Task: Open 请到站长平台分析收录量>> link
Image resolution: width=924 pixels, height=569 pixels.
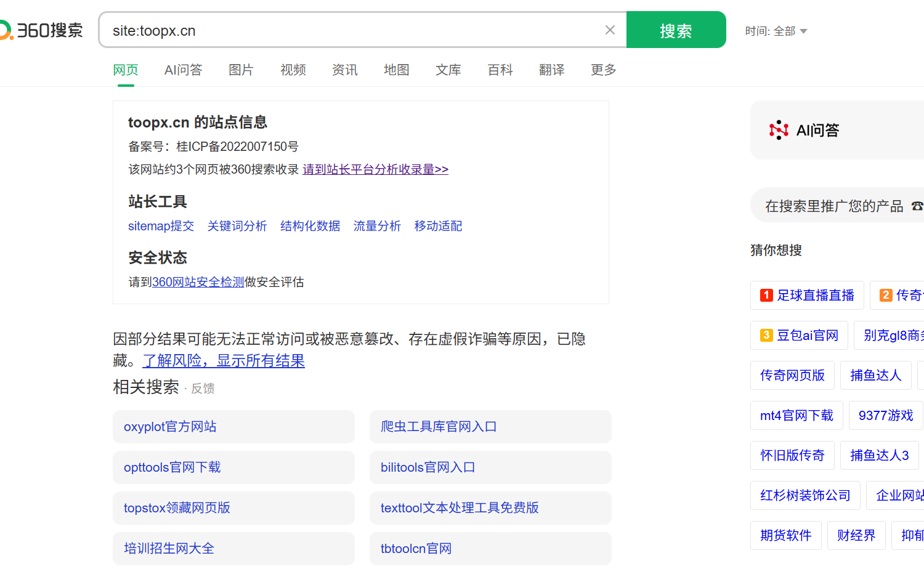Action: click(x=376, y=169)
